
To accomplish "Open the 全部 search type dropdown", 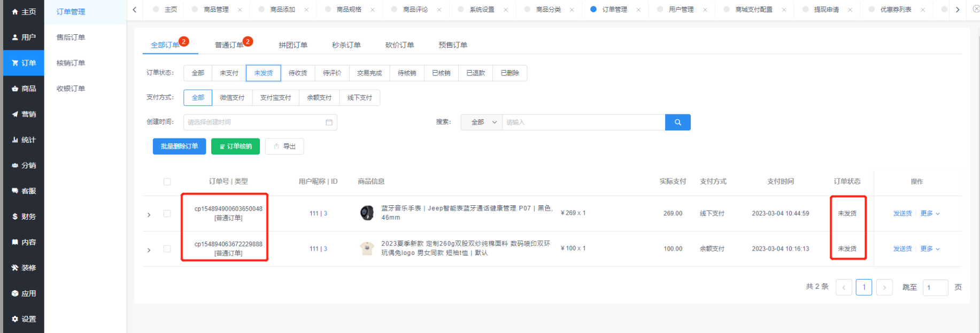I will [482, 122].
